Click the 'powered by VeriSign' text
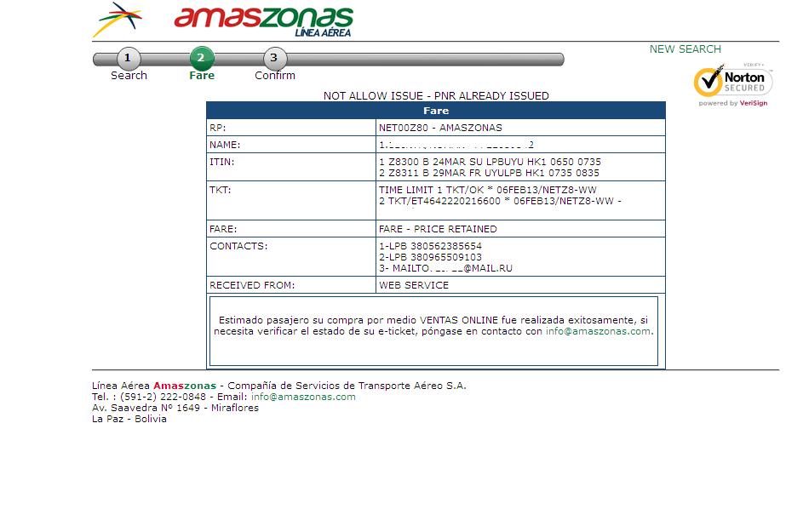 point(732,104)
